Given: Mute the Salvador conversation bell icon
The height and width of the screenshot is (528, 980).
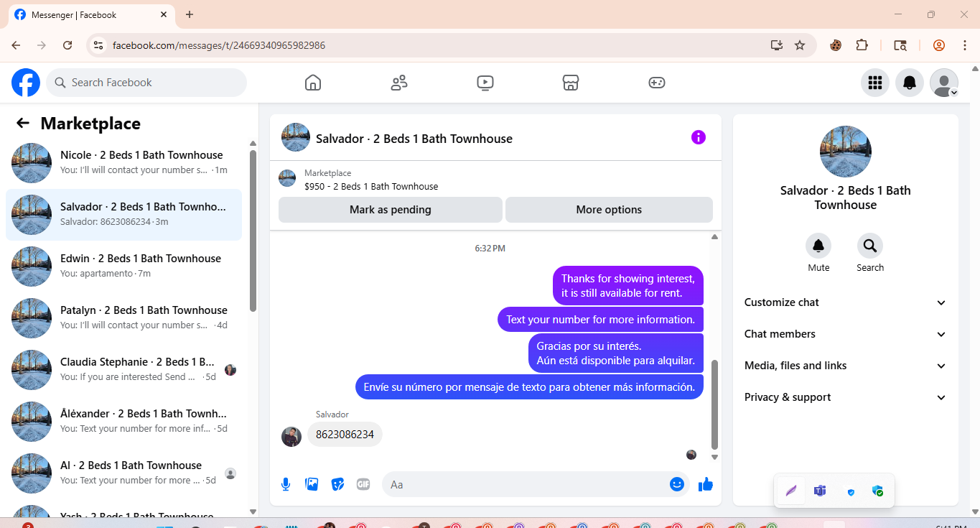Looking at the screenshot, I should coord(818,246).
